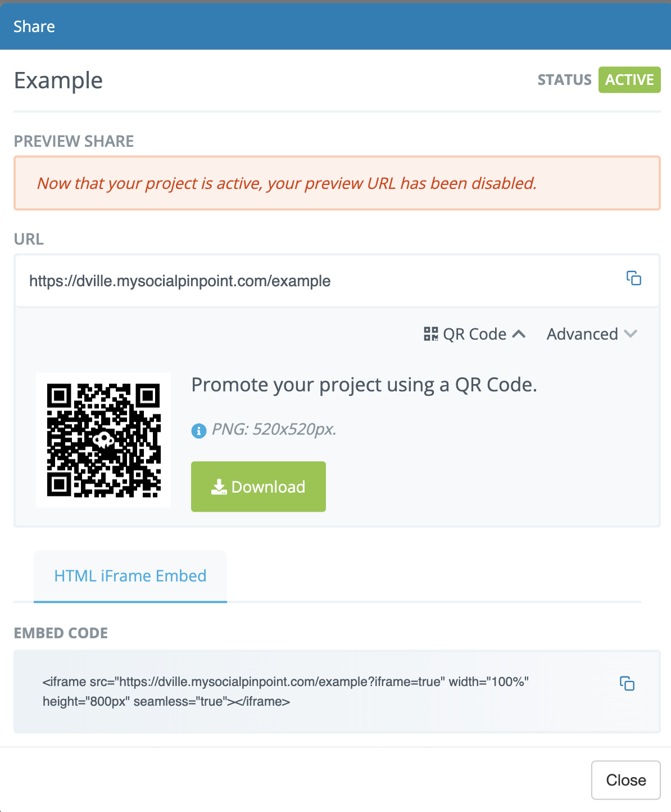The height and width of the screenshot is (812, 671).
Task: Collapse the QR Code section chevron
Action: [x=519, y=334]
